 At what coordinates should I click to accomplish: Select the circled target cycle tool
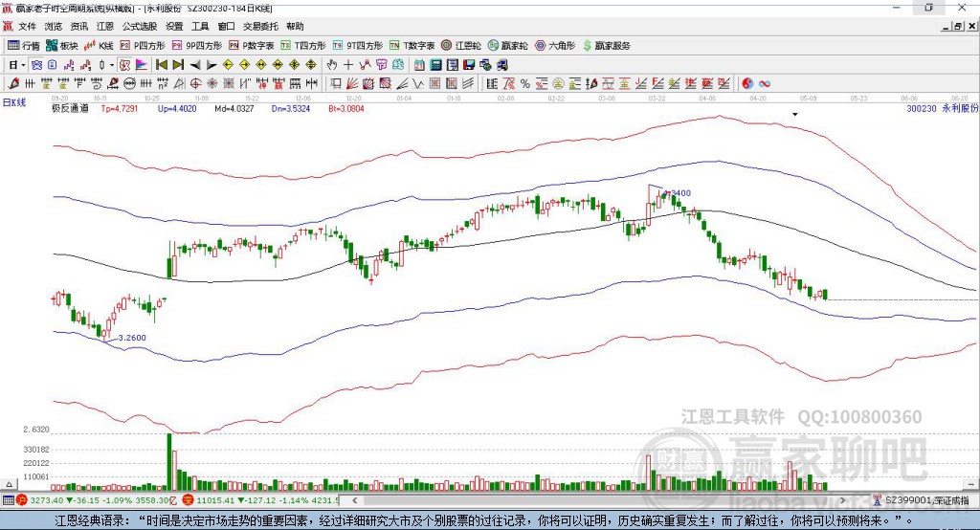195,83
